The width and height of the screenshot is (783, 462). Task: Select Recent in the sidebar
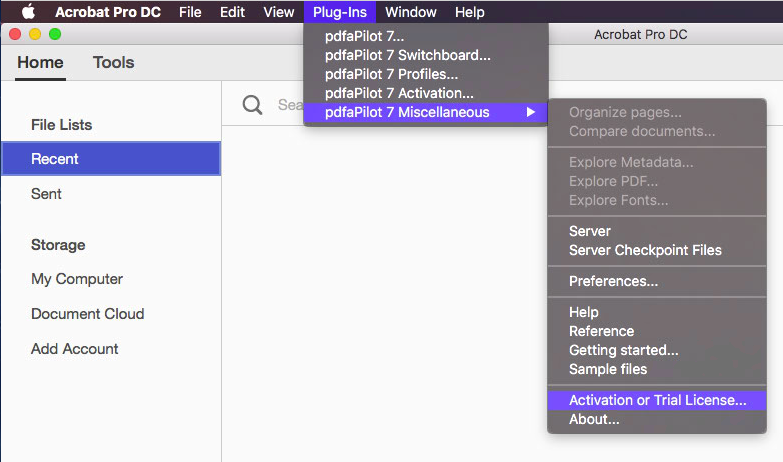tap(111, 159)
